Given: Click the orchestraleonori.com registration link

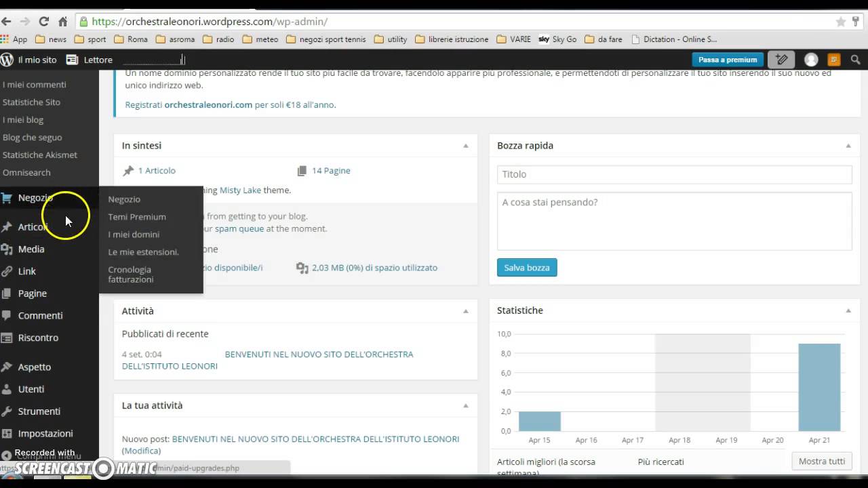Looking at the screenshot, I should 208,105.
